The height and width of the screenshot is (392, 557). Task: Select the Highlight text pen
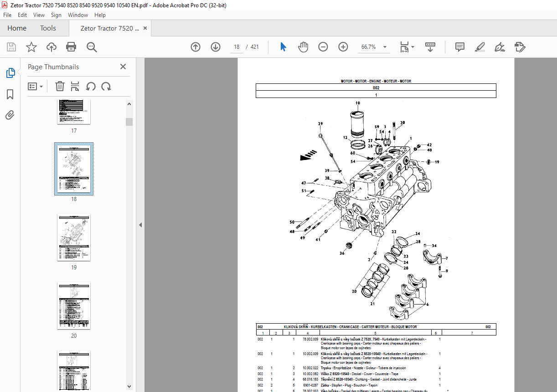click(x=480, y=47)
